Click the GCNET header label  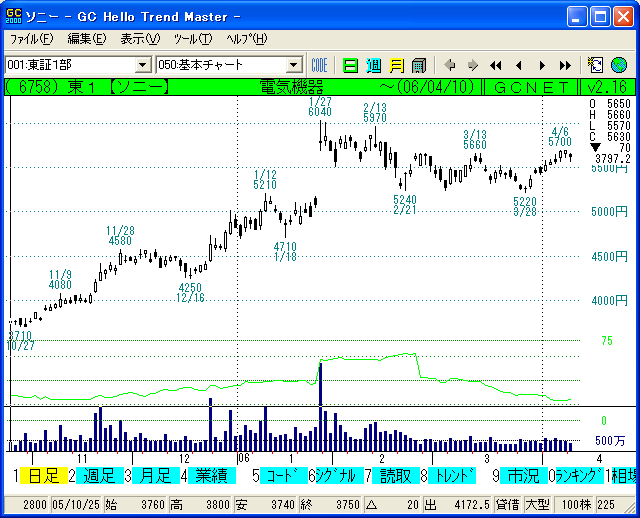click(531, 87)
